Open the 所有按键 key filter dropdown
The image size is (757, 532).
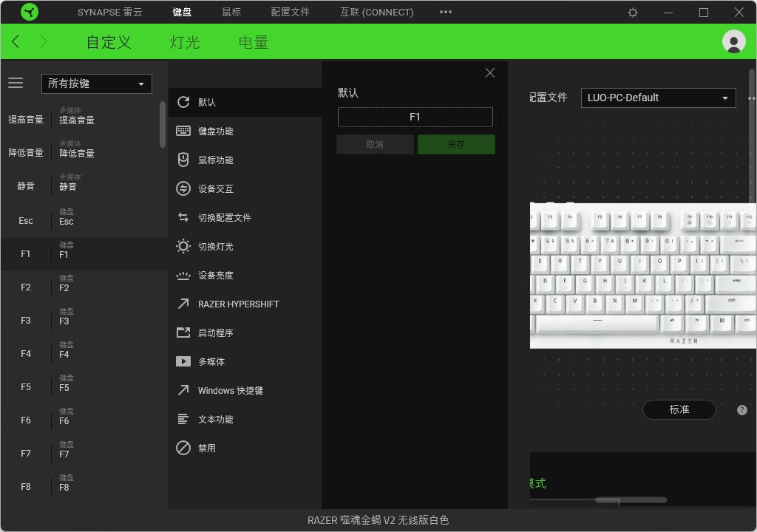point(96,83)
